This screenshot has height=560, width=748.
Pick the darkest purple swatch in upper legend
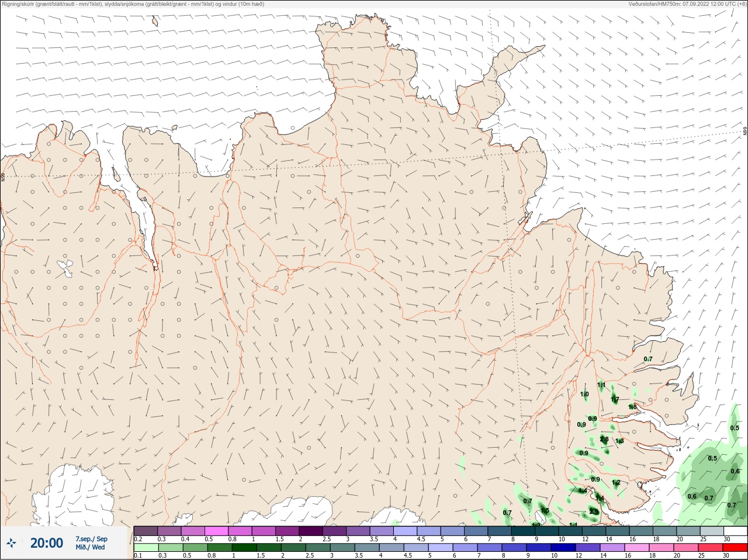pos(310,531)
